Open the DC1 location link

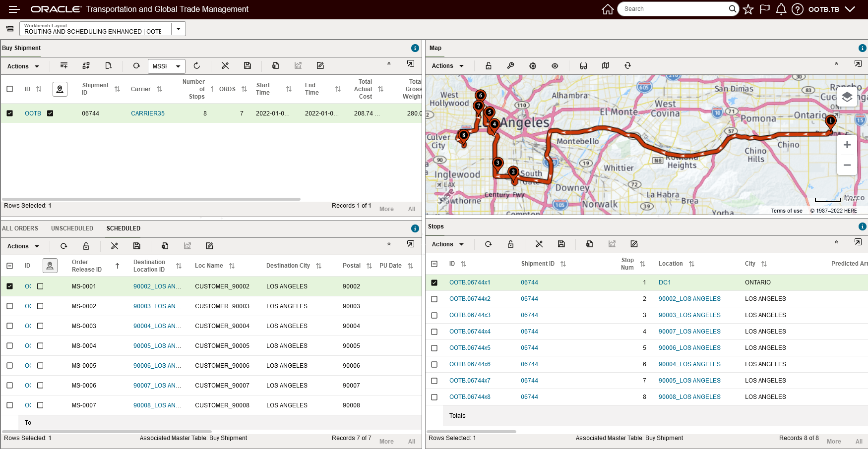coord(665,282)
